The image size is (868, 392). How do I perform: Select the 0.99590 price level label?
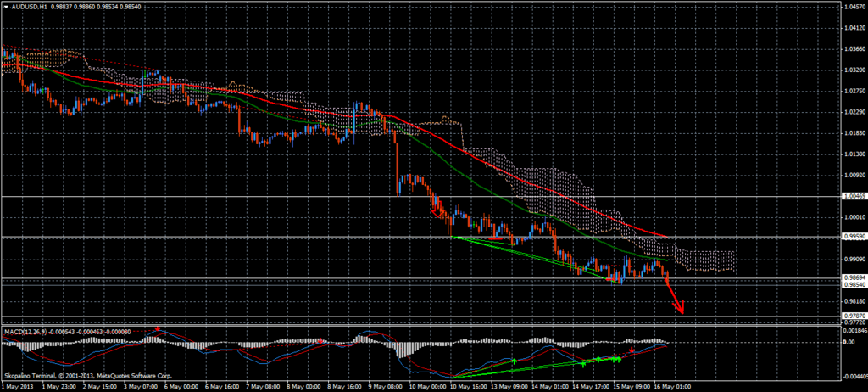click(x=853, y=237)
